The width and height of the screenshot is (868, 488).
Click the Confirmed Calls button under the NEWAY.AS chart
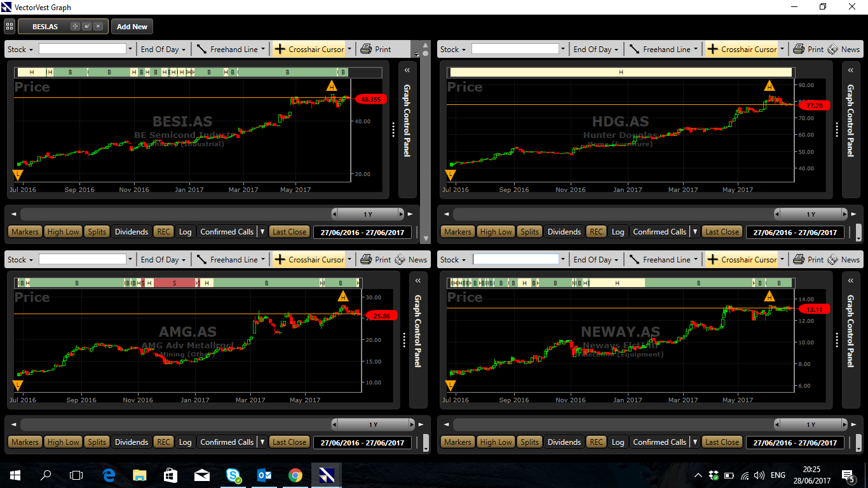[660, 442]
